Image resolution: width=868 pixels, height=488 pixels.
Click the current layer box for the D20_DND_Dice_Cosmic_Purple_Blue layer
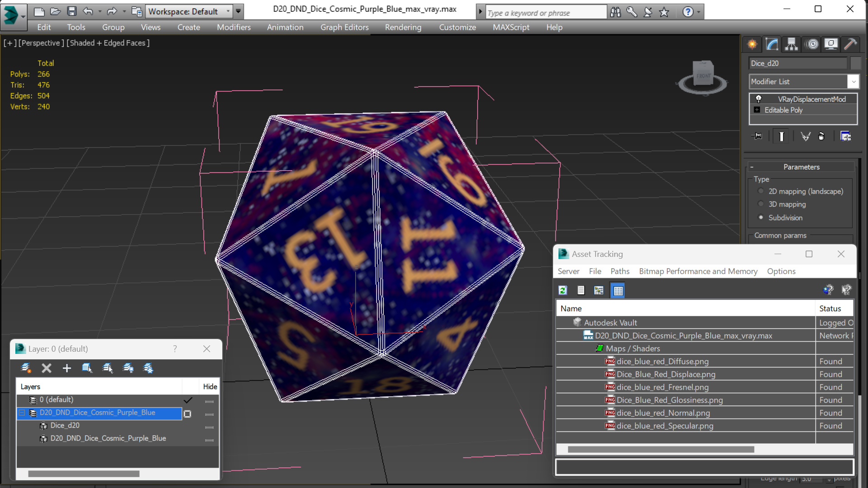click(188, 414)
